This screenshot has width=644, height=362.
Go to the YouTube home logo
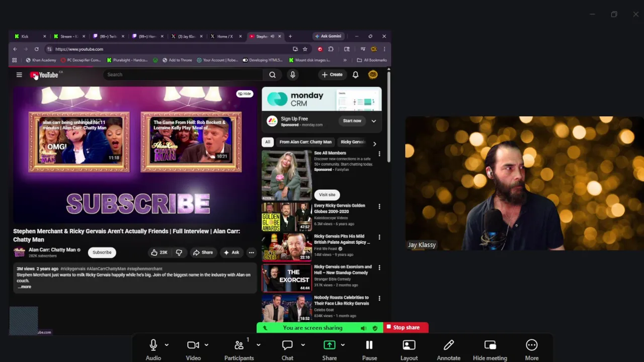(45, 75)
